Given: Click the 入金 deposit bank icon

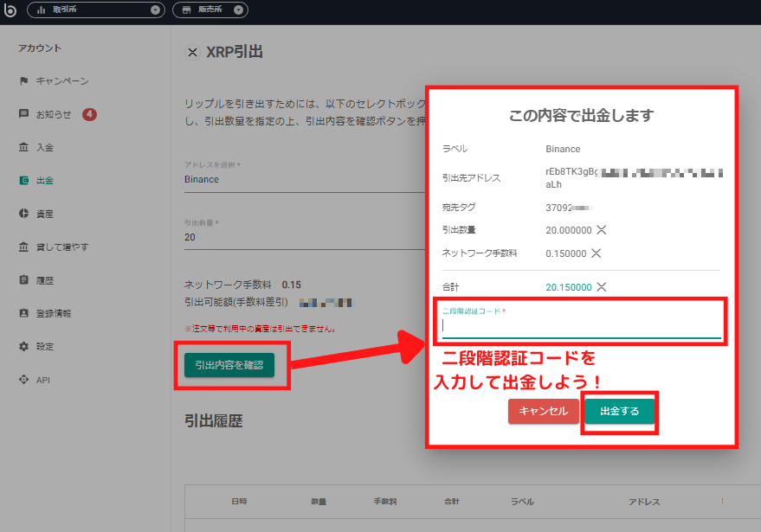Looking at the screenshot, I should 23,147.
